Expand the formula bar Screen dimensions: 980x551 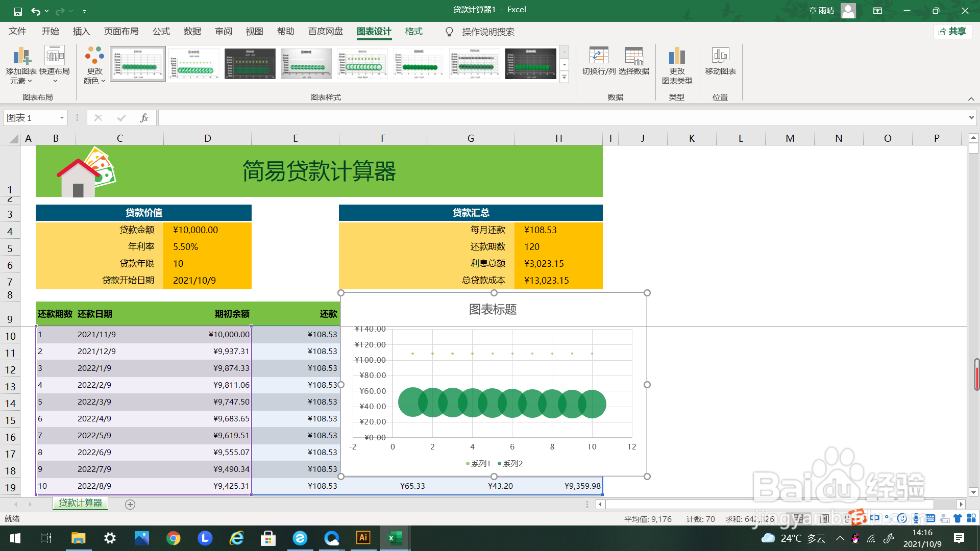pos(971,118)
